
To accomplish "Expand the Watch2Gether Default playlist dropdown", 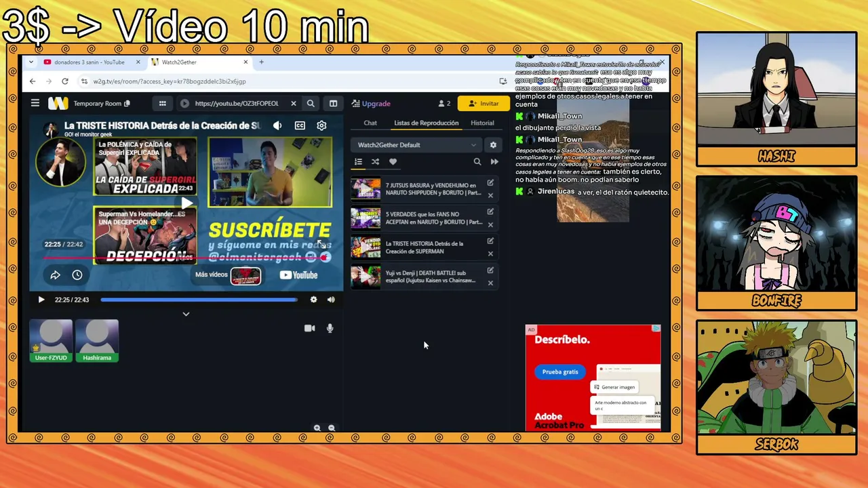I will point(416,144).
